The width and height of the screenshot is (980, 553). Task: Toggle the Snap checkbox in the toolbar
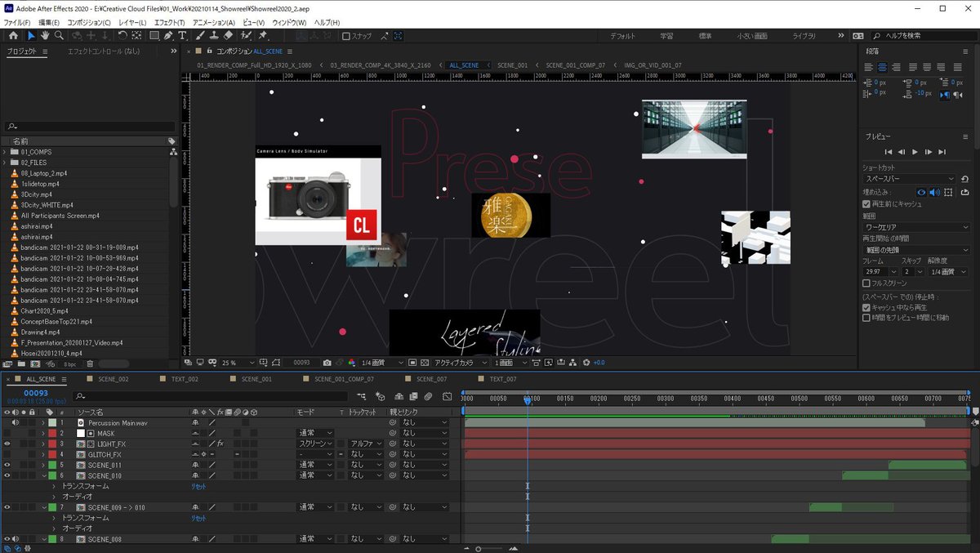pyautogui.click(x=346, y=36)
